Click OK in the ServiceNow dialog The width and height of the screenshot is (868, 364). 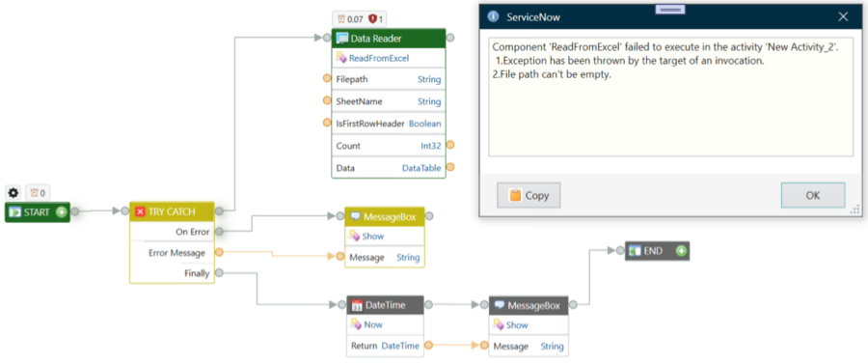tap(813, 196)
